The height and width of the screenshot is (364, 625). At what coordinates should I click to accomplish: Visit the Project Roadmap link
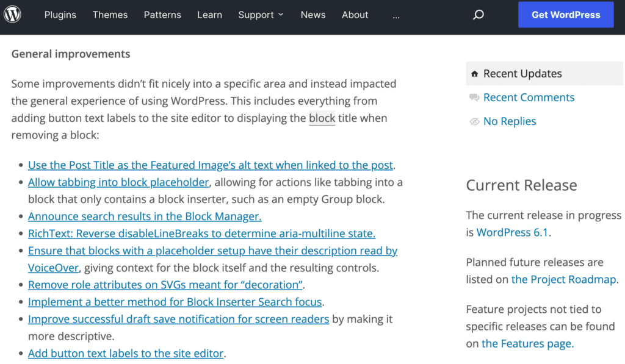click(x=564, y=279)
